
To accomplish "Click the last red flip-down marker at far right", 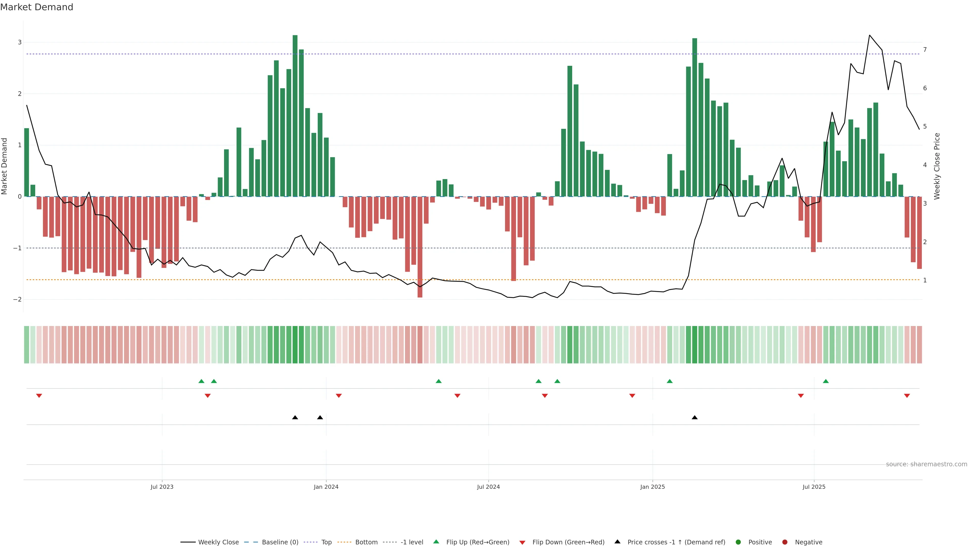I will [x=907, y=396].
